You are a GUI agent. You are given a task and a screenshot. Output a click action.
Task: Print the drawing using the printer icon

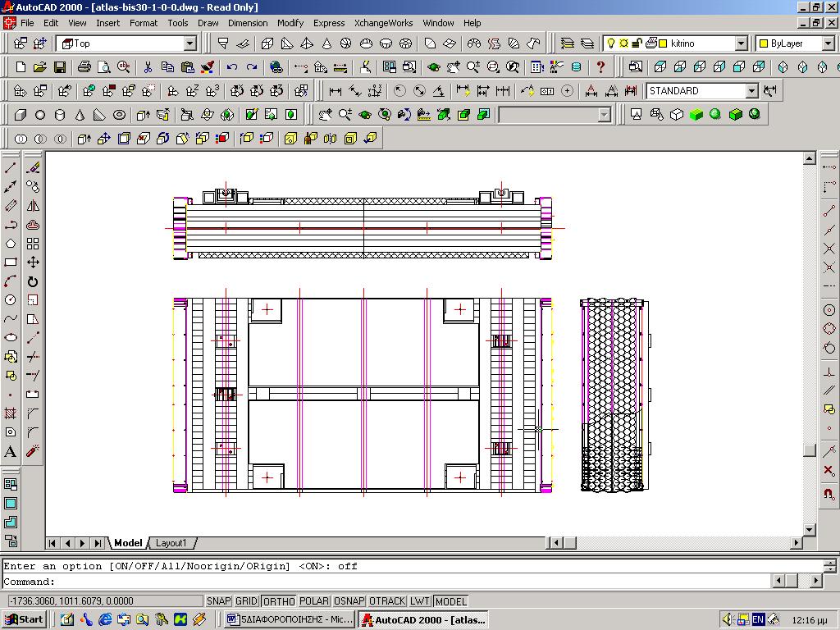(84, 67)
